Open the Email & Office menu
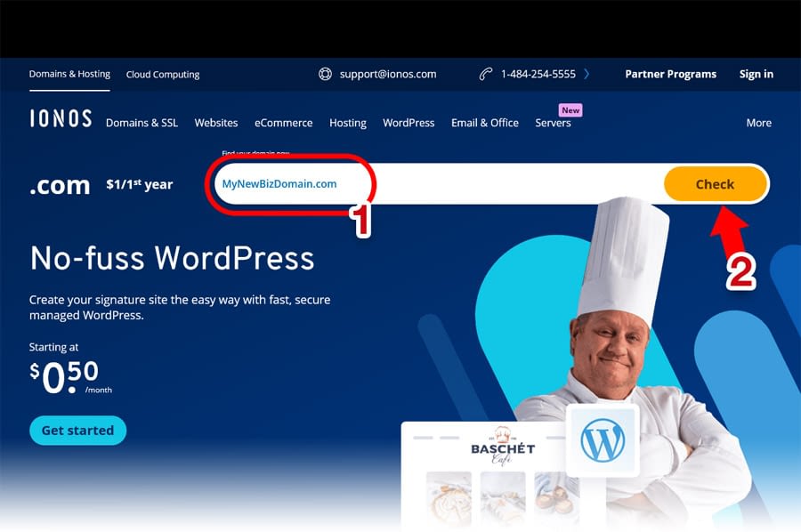 tap(485, 123)
